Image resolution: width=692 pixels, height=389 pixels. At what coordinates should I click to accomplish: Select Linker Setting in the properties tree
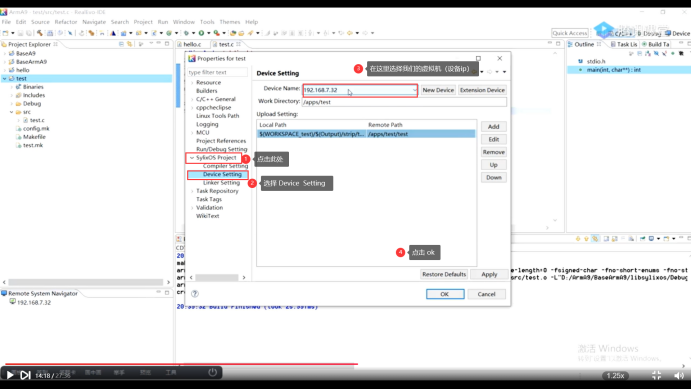pos(221,183)
